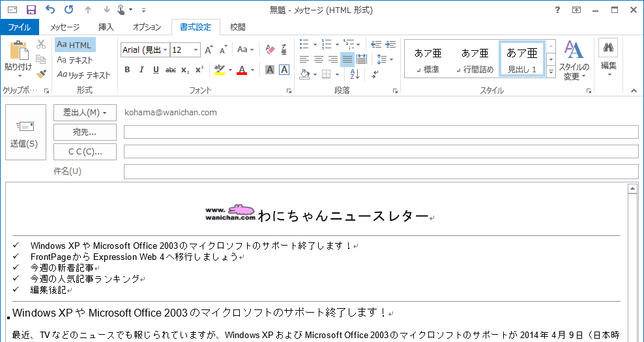Open font color dropdown arrow
644x342 pixels.
(252, 70)
